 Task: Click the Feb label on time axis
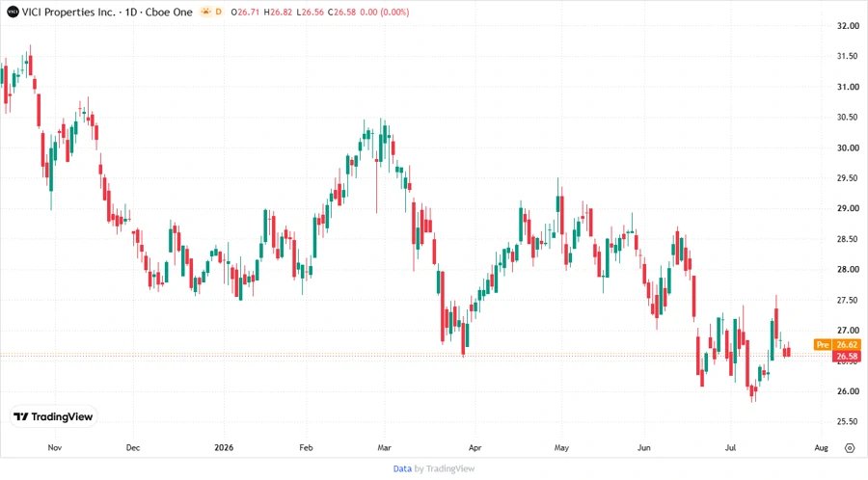(306, 447)
